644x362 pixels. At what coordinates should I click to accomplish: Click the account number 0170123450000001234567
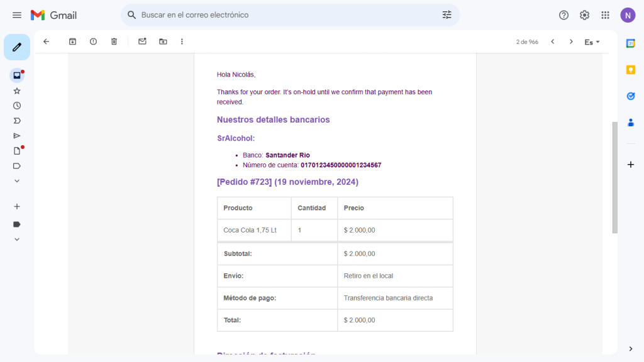coord(341,165)
